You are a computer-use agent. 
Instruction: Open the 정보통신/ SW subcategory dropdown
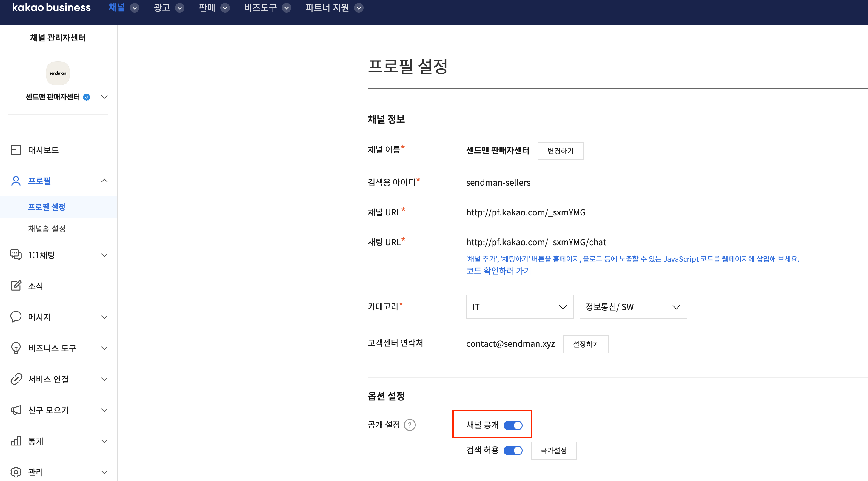pyautogui.click(x=633, y=307)
